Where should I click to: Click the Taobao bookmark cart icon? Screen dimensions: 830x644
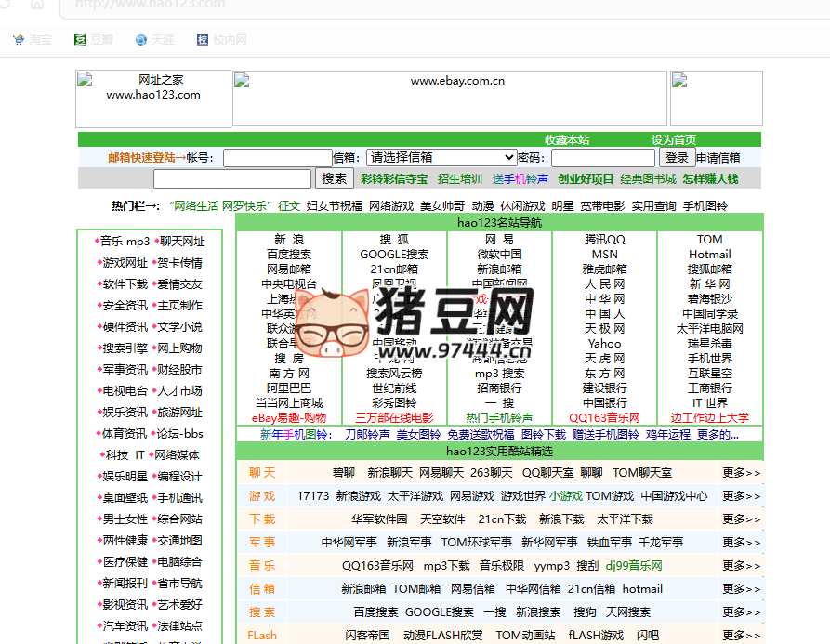(x=19, y=40)
